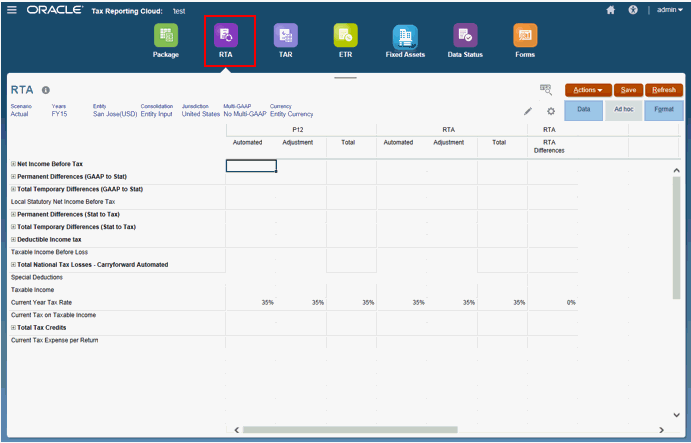Expand Permanent Differences (Stat to Tax) row
This screenshot has height=443, width=691.
(x=13, y=214)
